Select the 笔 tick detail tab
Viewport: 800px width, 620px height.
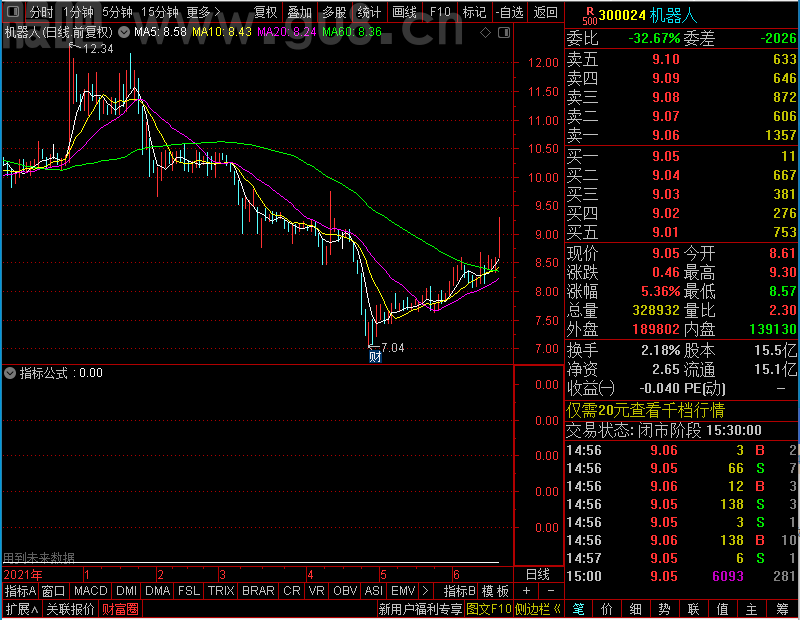tap(579, 609)
